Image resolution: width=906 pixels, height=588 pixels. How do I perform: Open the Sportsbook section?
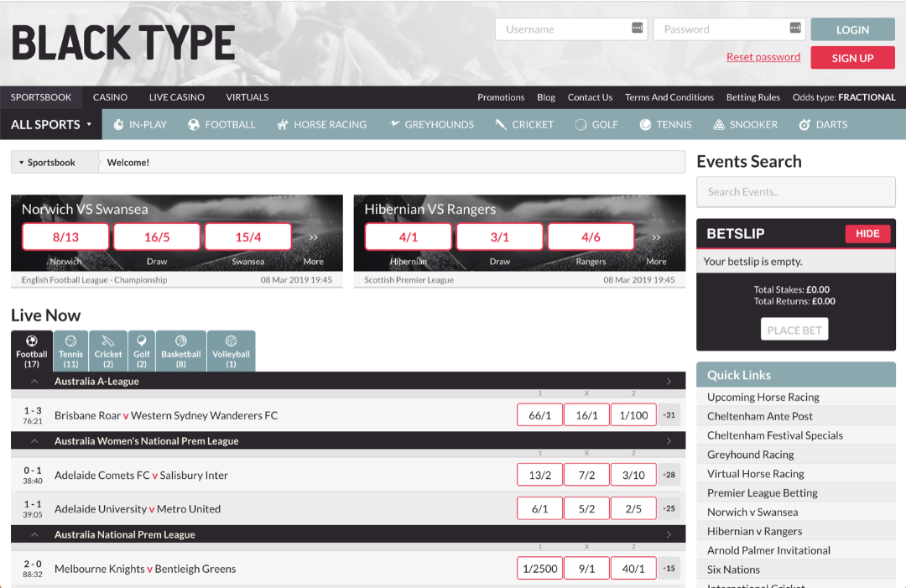coord(41,97)
